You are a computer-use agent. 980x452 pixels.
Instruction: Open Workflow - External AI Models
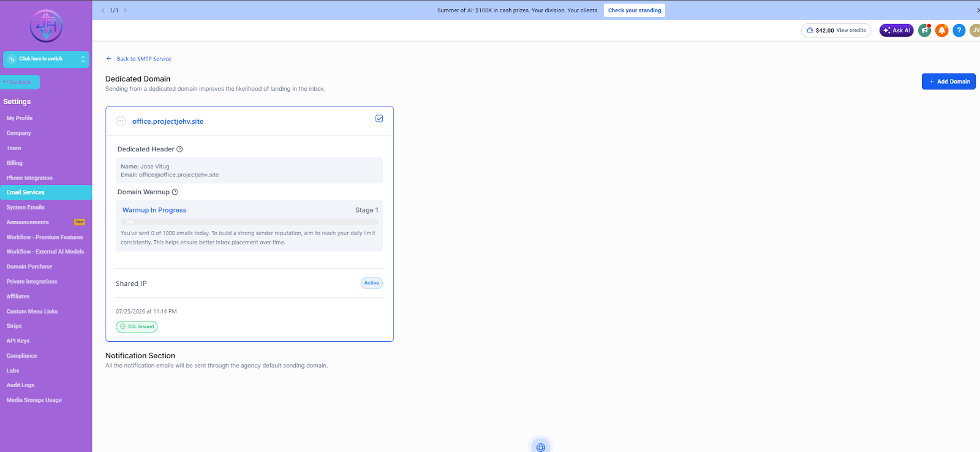[45, 252]
